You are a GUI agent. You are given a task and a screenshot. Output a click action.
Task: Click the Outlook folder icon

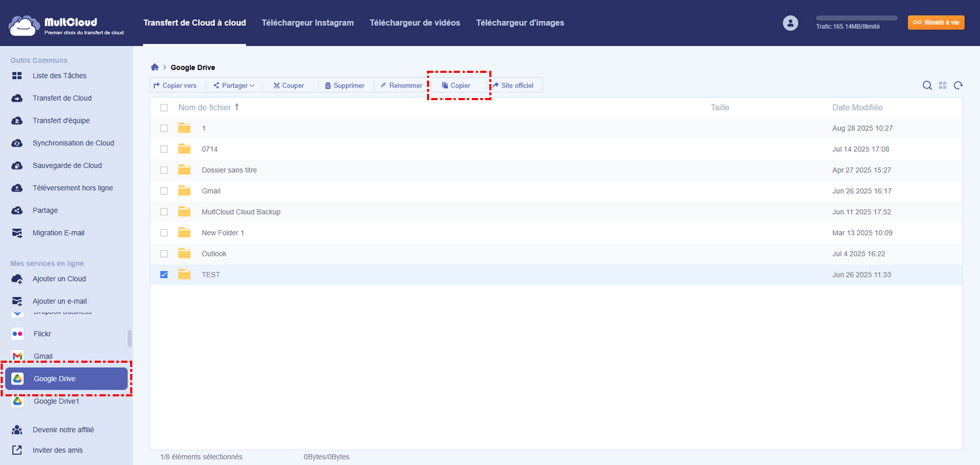(184, 254)
